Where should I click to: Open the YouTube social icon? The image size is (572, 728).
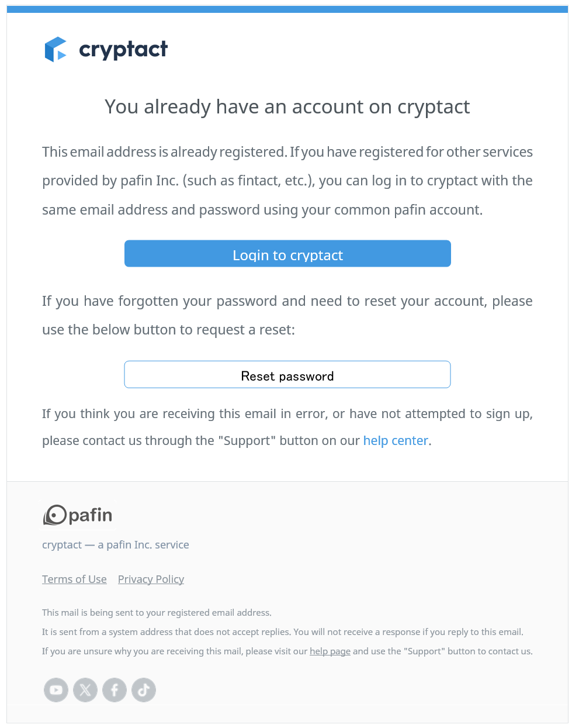(x=56, y=690)
